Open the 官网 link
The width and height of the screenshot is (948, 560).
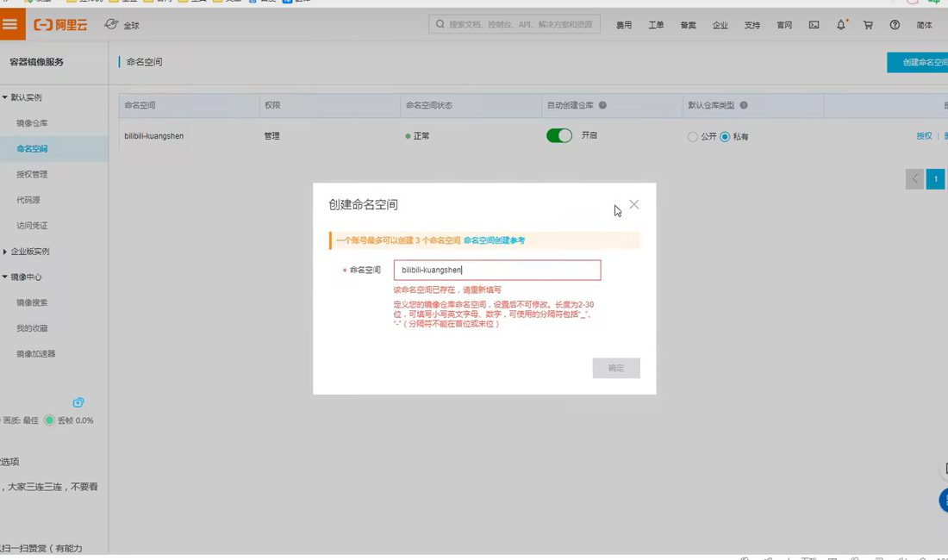tap(784, 25)
